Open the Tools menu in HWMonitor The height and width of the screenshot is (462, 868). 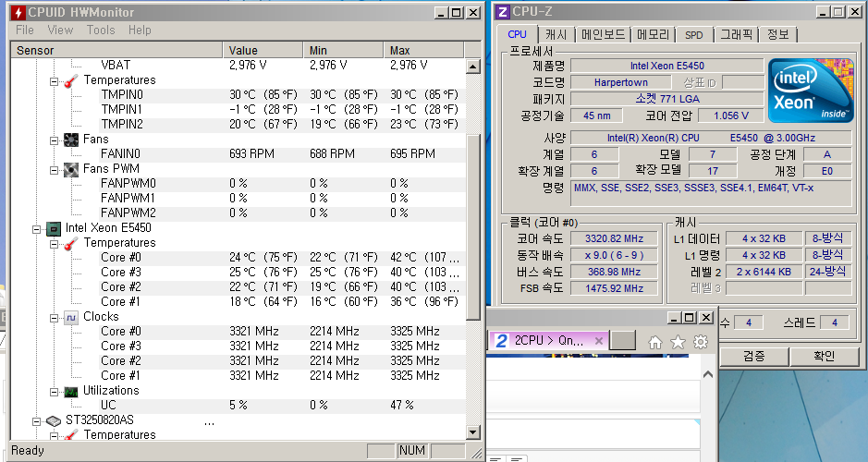pyautogui.click(x=101, y=30)
